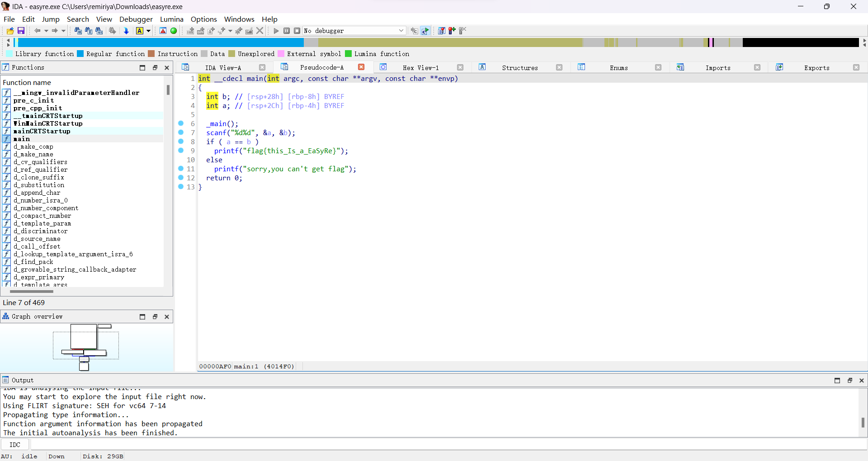Viewport: 868px width, 461px height.
Task: Open the Lumina menu
Action: (x=171, y=19)
